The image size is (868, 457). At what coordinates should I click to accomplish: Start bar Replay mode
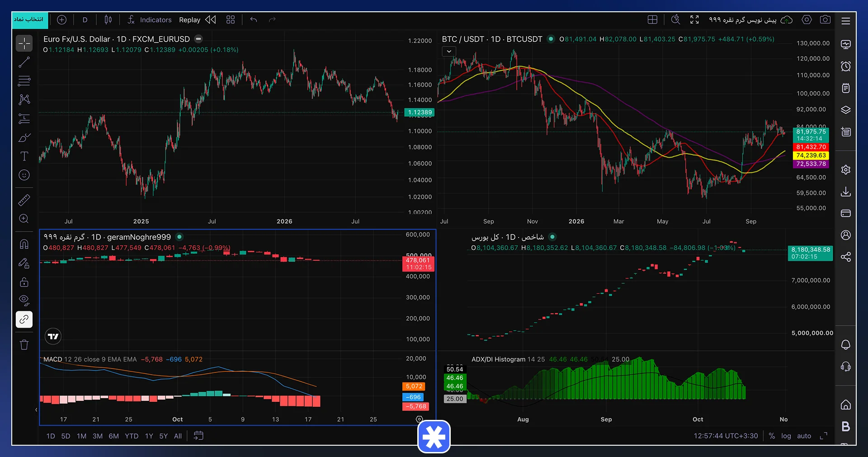tap(197, 20)
